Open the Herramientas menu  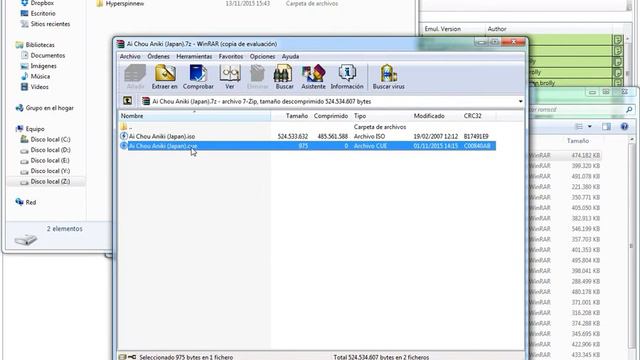pos(194,56)
